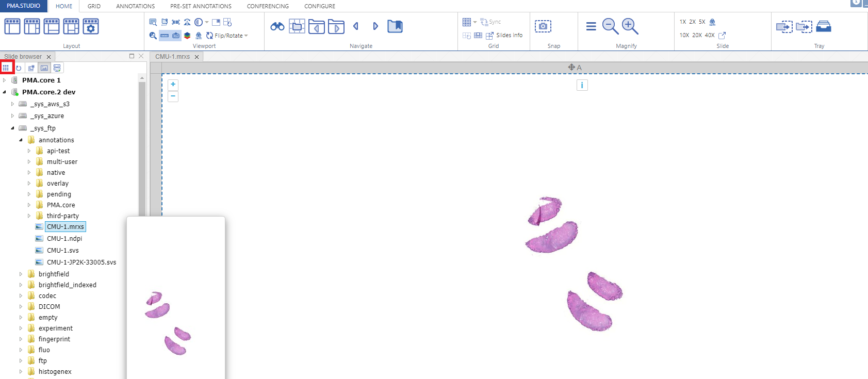Image resolution: width=868 pixels, height=379 pixels.
Task: Click the snapshot camera icon
Action: coord(543,26)
